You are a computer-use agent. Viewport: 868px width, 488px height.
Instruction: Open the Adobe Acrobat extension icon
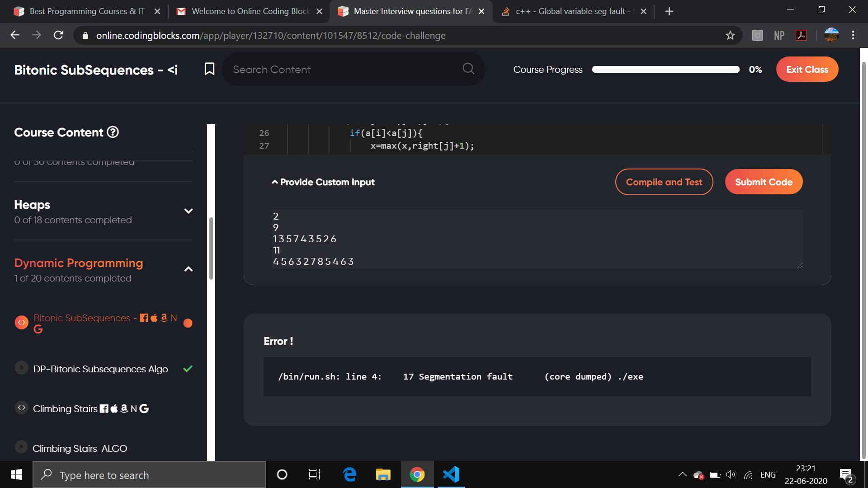pyautogui.click(x=801, y=35)
